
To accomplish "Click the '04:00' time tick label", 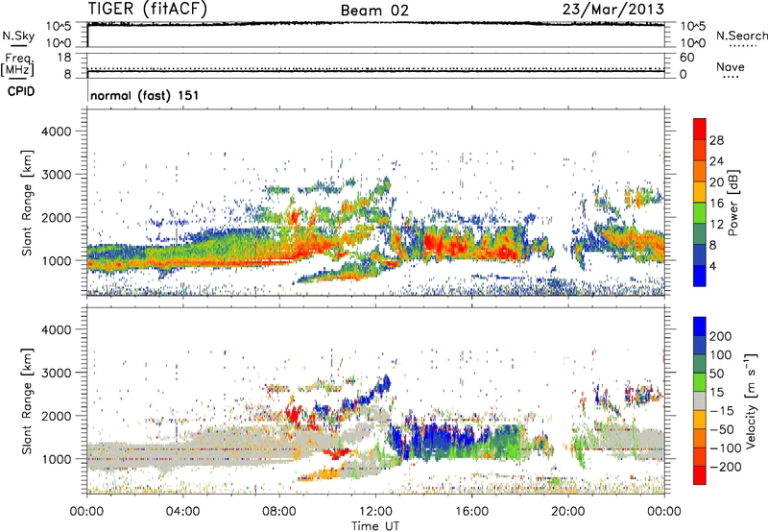I will tap(182, 512).
